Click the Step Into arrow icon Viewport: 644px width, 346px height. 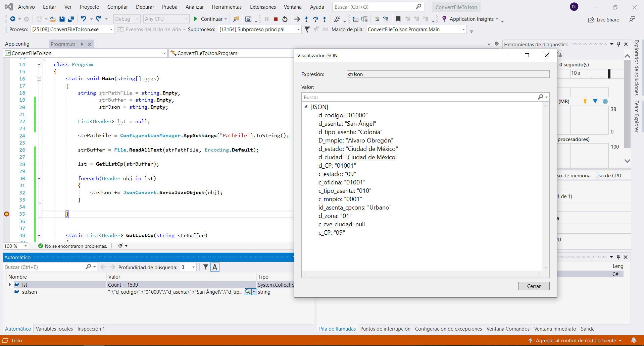point(306,19)
